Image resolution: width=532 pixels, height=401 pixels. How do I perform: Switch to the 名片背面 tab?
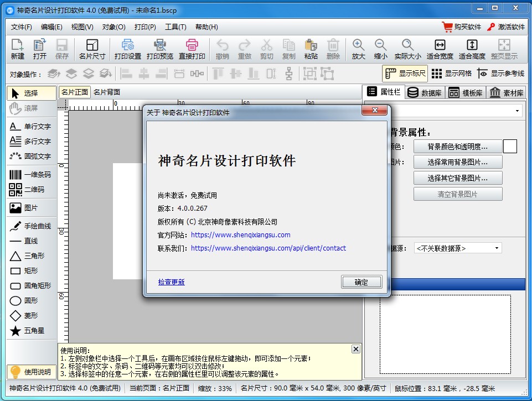[x=106, y=92]
